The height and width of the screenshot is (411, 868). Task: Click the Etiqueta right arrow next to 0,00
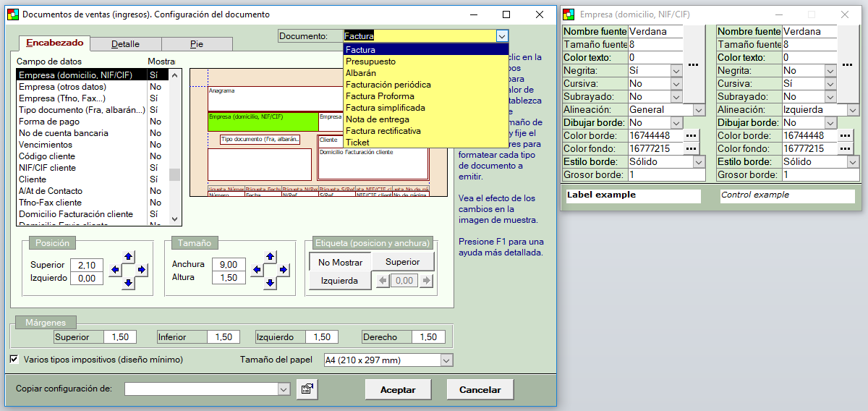427,281
